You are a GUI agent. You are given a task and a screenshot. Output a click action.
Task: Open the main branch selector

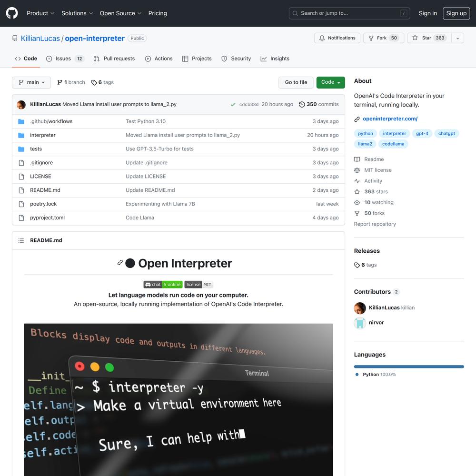[31, 82]
